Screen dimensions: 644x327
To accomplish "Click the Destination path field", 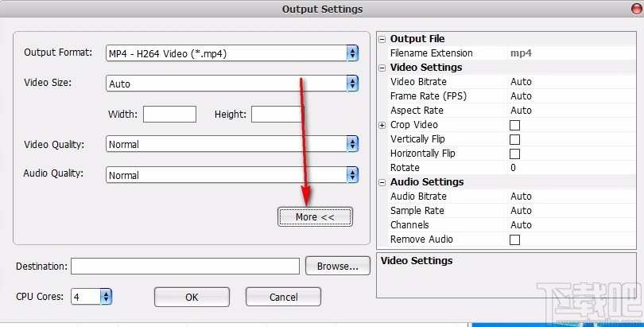I will [x=185, y=267].
